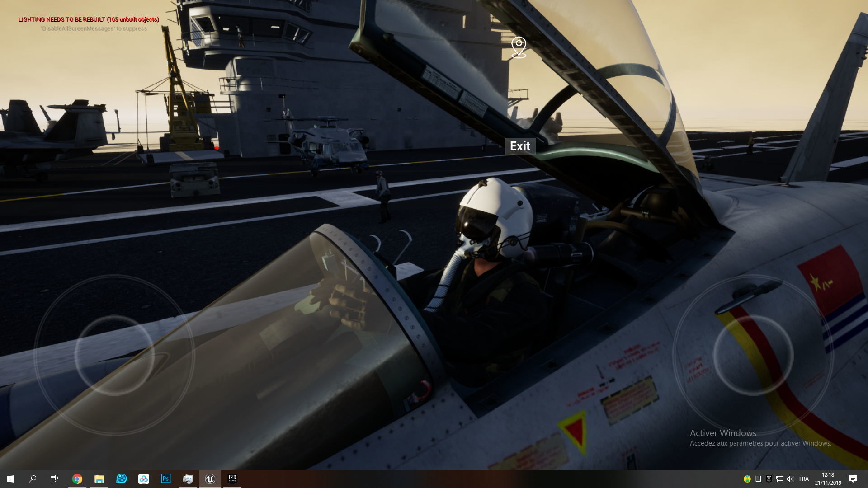
Task: Switch the FRA input language
Action: [804, 479]
